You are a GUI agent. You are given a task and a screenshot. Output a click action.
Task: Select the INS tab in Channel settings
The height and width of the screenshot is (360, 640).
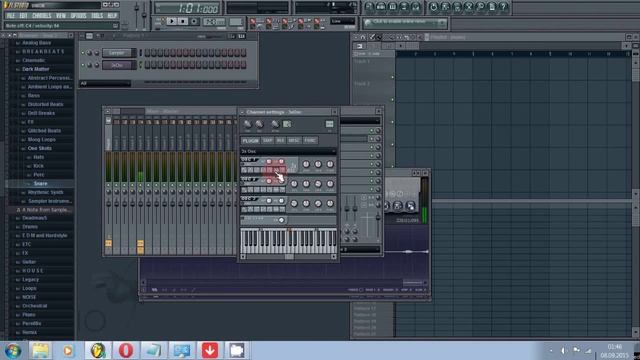280,140
